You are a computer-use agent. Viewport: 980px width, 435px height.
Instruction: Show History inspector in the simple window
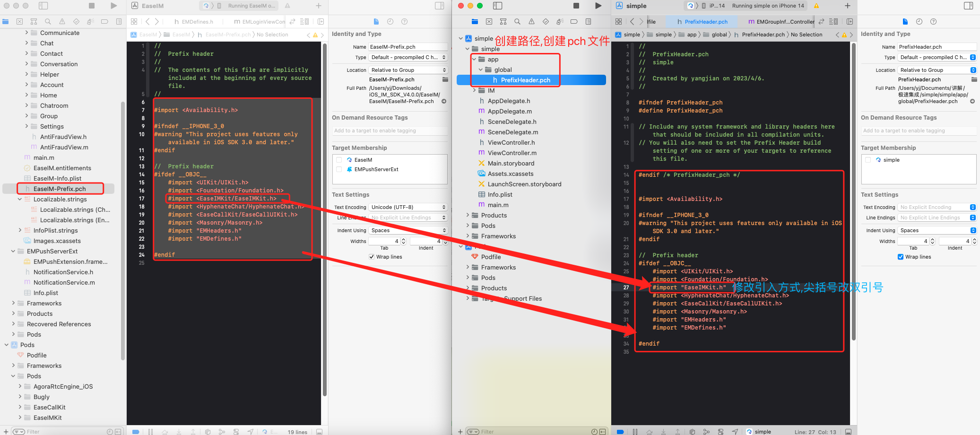click(x=919, y=21)
